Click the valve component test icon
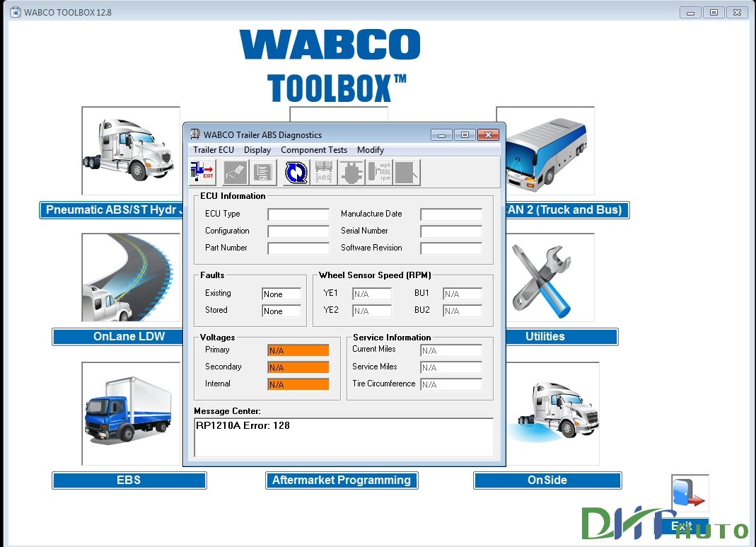This screenshot has height=547, width=756. (x=351, y=171)
